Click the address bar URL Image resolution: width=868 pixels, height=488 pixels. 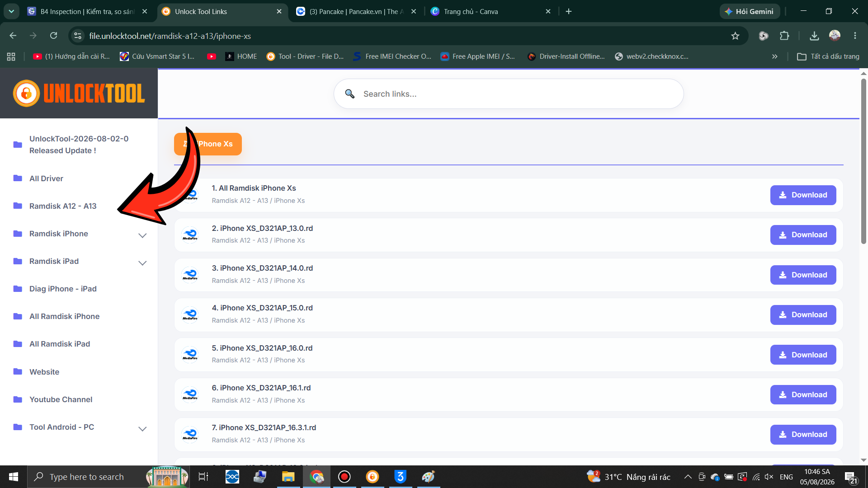[170, 36]
